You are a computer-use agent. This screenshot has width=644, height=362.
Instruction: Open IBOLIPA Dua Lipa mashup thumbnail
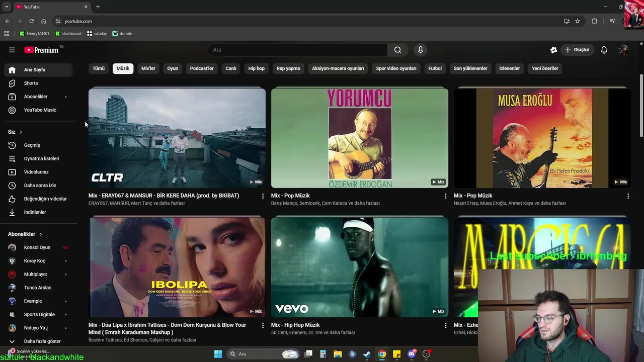177,267
